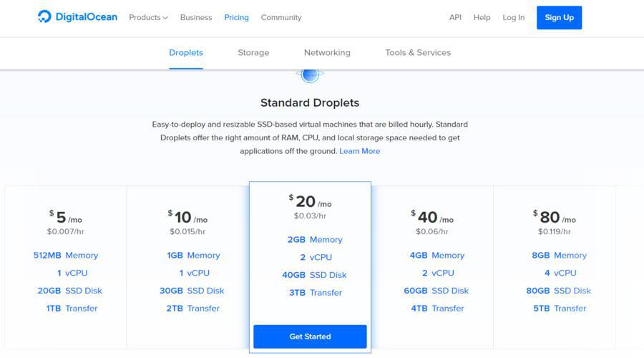This screenshot has width=644, height=358.
Task: Click the DigitalOcean logo icon
Action: point(44,16)
